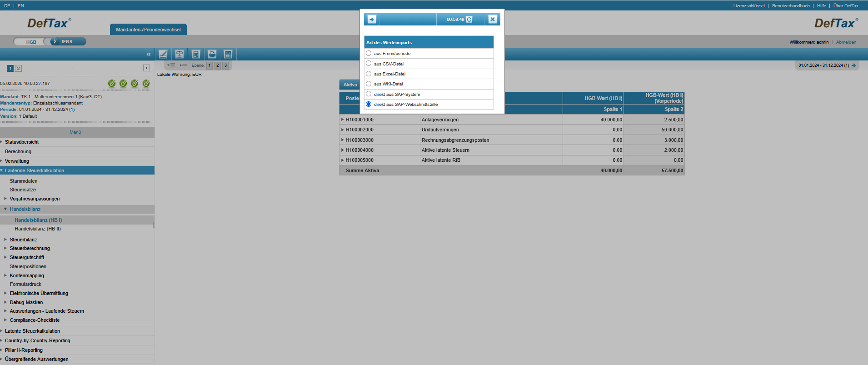Reset the session timer with refresh icon
This screenshot has height=365, width=868.
click(x=469, y=19)
